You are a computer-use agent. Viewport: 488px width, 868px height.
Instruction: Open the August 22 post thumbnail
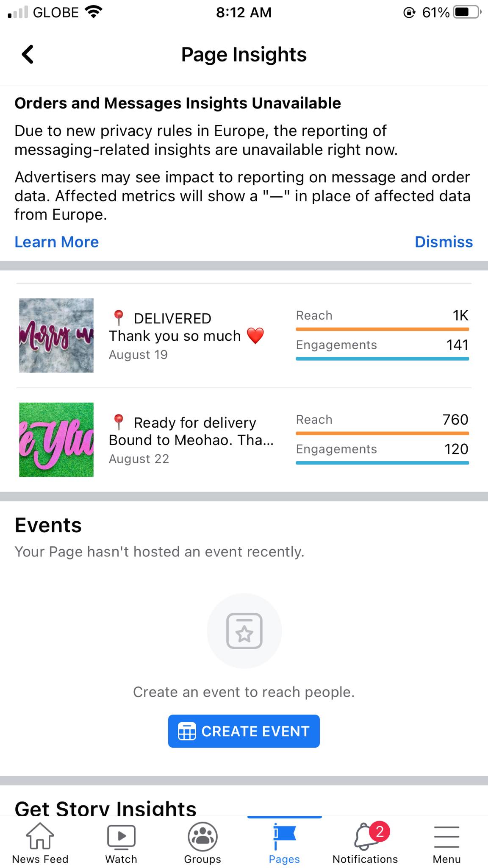pyautogui.click(x=56, y=440)
